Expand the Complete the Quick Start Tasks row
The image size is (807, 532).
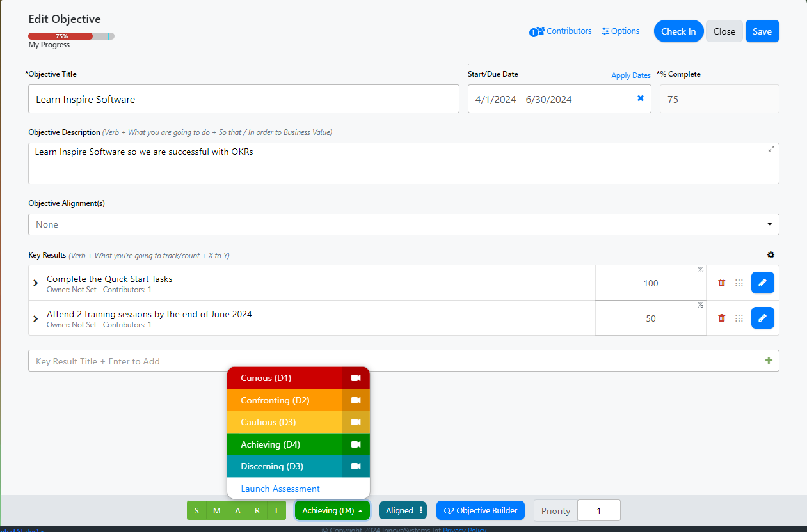pyautogui.click(x=36, y=283)
